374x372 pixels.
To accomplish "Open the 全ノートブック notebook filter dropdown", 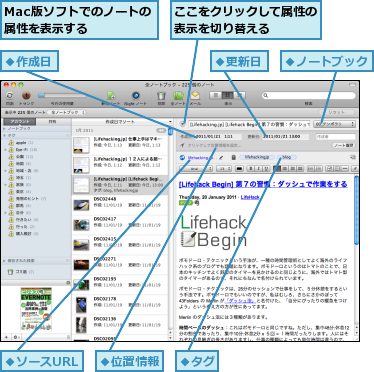I will 66,113.
